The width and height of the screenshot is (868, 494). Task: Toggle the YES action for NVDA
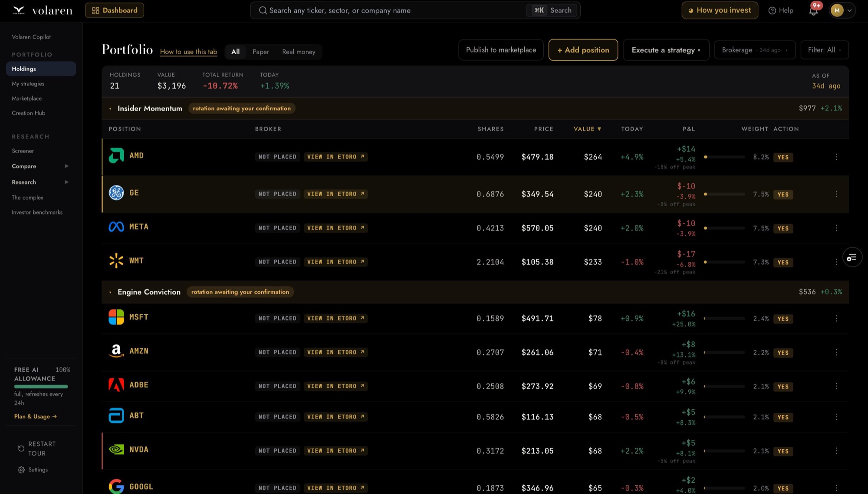click(x=783, y=451)
